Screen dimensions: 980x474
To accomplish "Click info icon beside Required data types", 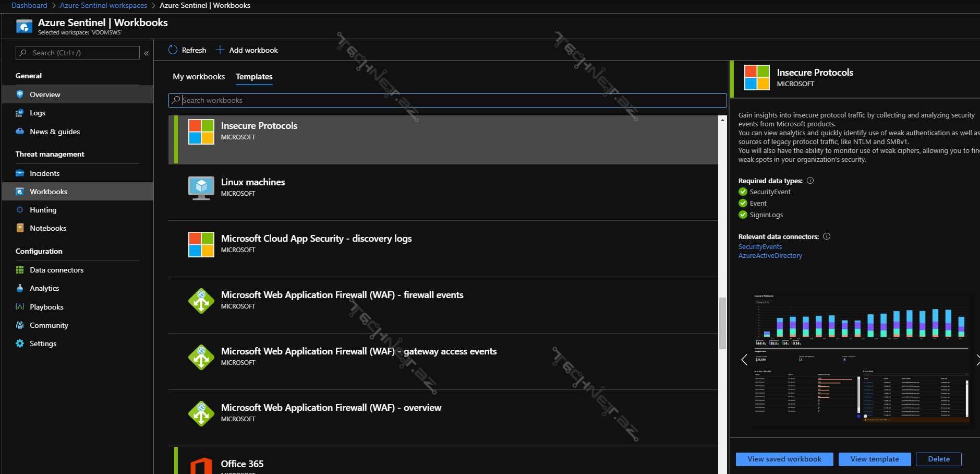I will click(x=810, y=181).
